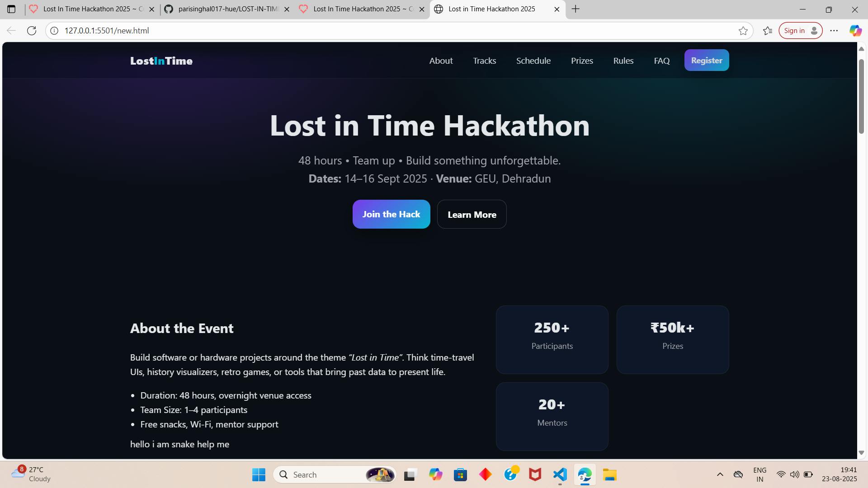Image resolution: width=868 pixels, height=488 pixels.
Task: Click the Register button in navbar
Action: coord(707,60)
